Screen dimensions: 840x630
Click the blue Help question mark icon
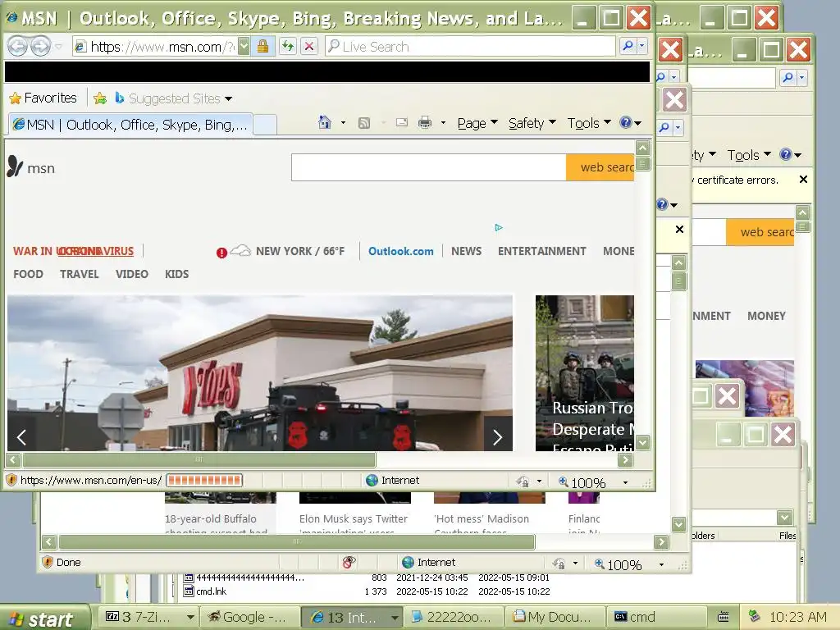[625, 123]
